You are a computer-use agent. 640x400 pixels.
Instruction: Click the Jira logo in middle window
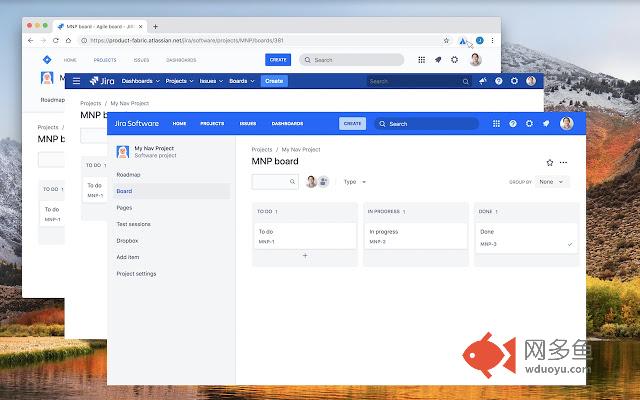pos(102,81)
